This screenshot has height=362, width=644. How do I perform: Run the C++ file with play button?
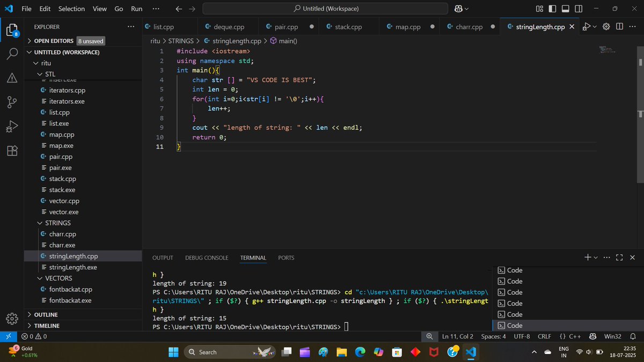pos(587,26)
